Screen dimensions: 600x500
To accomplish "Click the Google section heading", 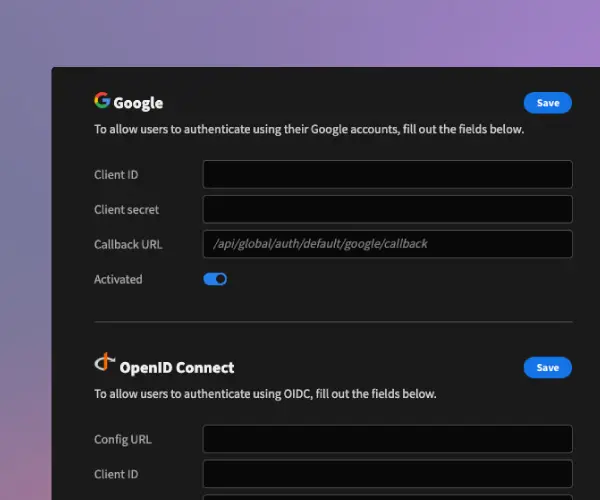I will (138, 103).
